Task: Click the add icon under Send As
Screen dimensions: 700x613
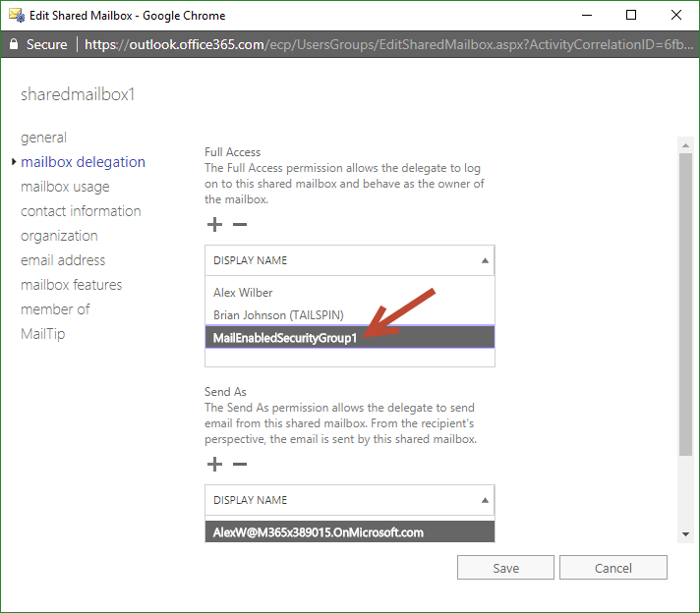Action: 214,464
